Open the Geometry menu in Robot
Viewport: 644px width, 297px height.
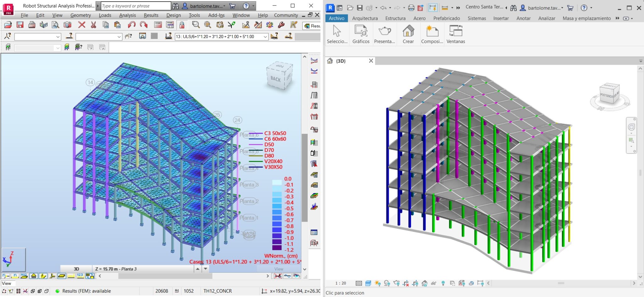click(80, 15)
